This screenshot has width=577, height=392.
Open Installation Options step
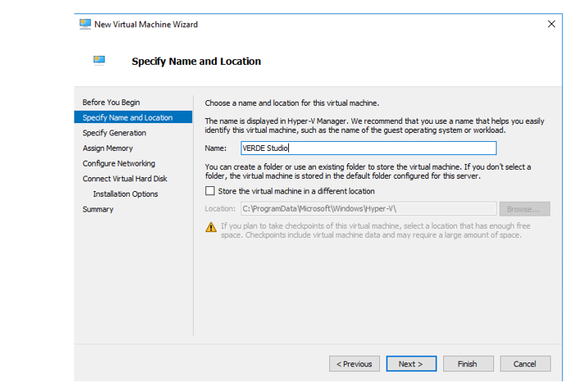[126, 194]
